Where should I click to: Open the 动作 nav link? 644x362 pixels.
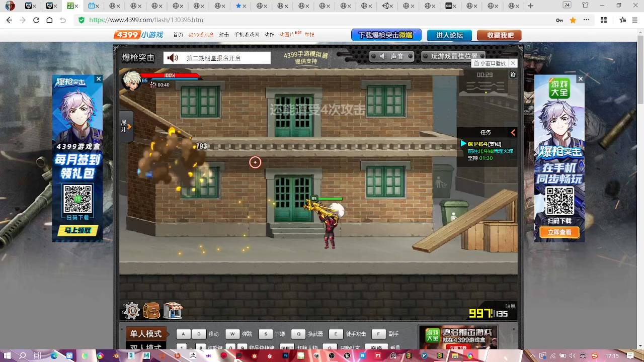click(269, 35)
